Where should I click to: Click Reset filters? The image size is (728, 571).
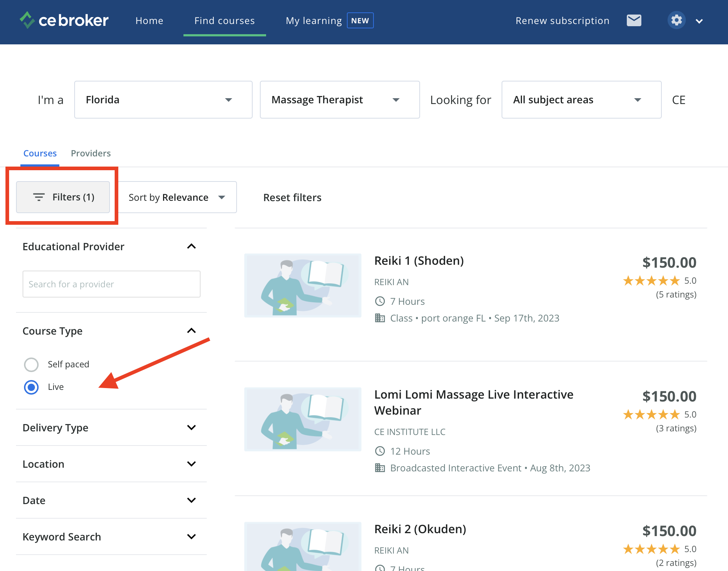coord(292,197)
